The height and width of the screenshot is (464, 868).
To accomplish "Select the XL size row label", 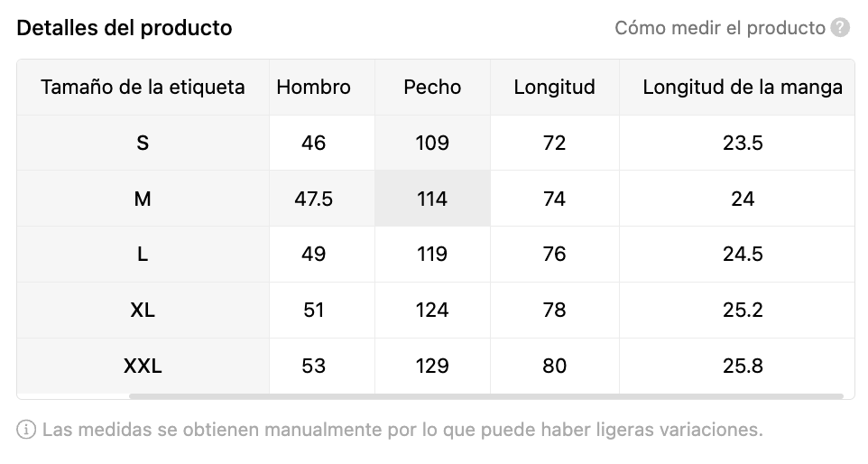I will click(x=143, y=311).
